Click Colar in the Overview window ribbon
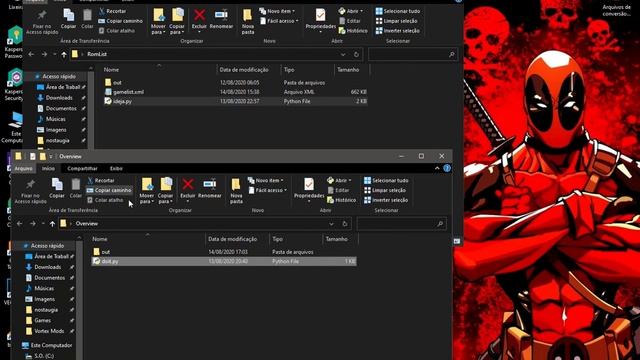640x360 pixels. coord(76,188)
